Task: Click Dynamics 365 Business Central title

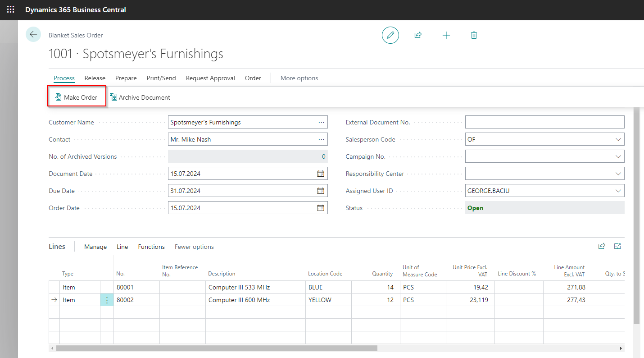Action: pos(76,9)
